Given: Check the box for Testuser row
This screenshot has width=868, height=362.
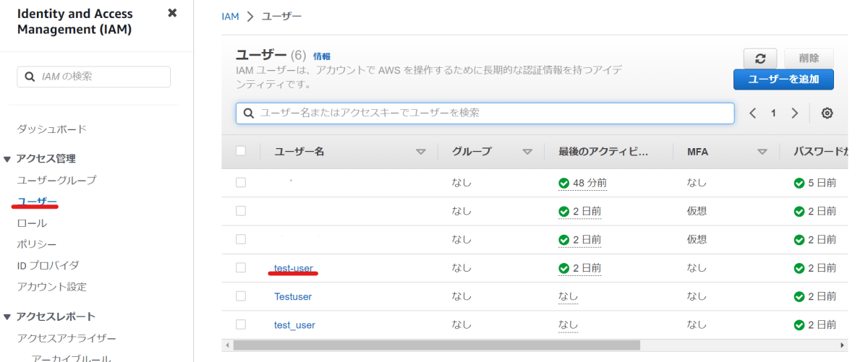Looking at the screenshot, I should coord(241,296).
